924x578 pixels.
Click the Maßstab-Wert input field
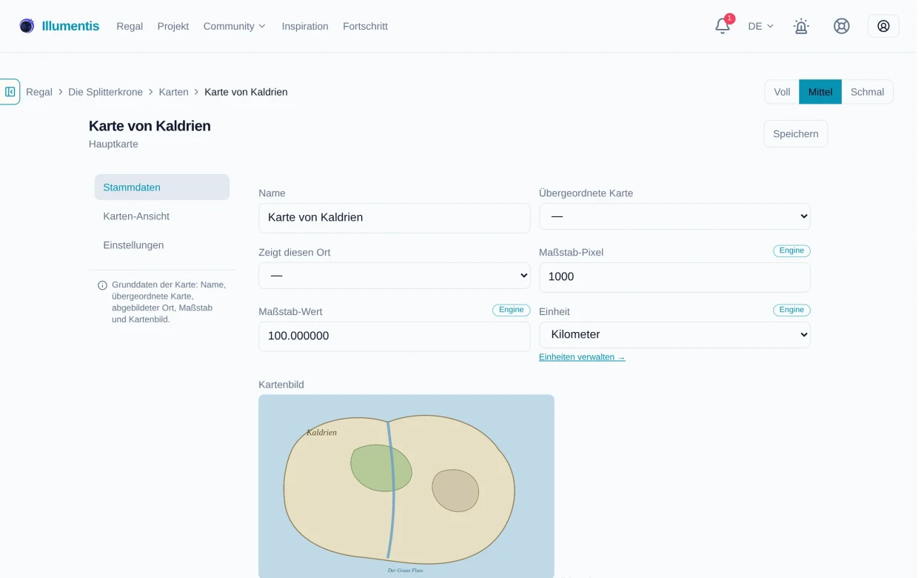394,336
